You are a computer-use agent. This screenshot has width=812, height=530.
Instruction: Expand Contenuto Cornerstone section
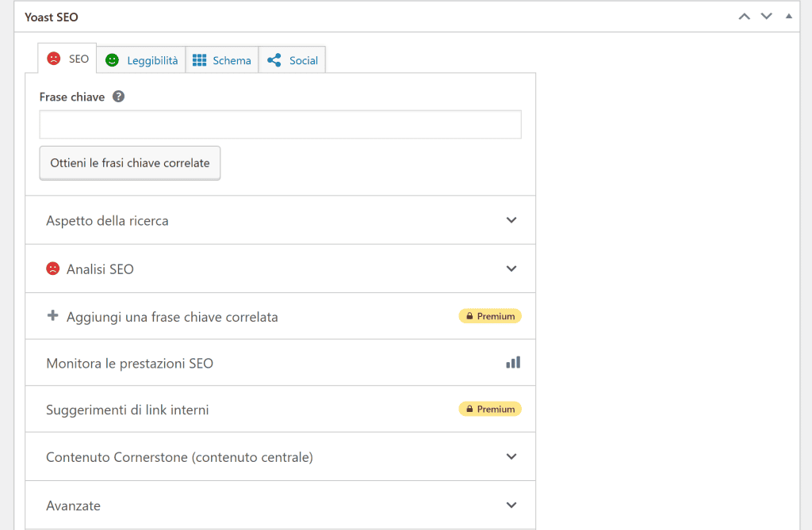click(280, 456)
